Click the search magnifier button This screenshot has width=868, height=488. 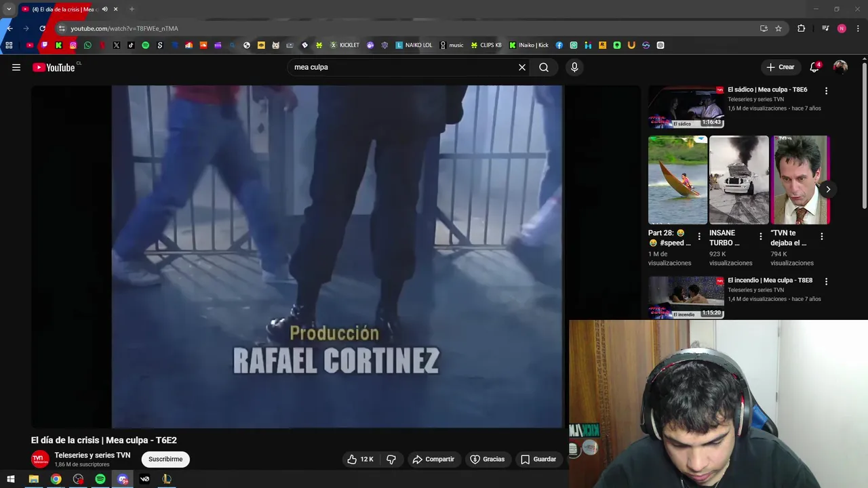tap(544, 67)
